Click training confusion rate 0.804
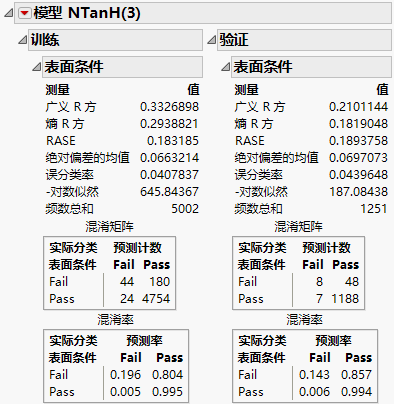 click(x=168, y=375)
